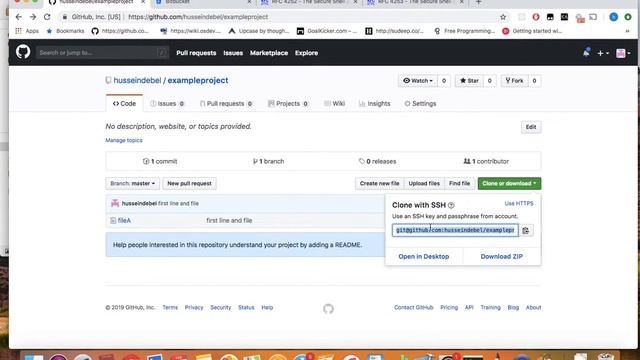Star the repository
640x360 pixels.
469,81
